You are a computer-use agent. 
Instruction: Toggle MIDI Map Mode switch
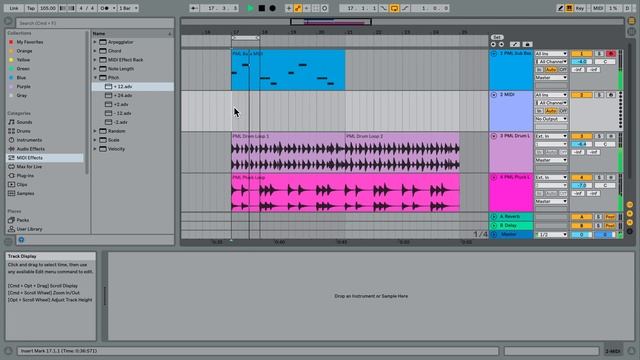pos(598,8)
